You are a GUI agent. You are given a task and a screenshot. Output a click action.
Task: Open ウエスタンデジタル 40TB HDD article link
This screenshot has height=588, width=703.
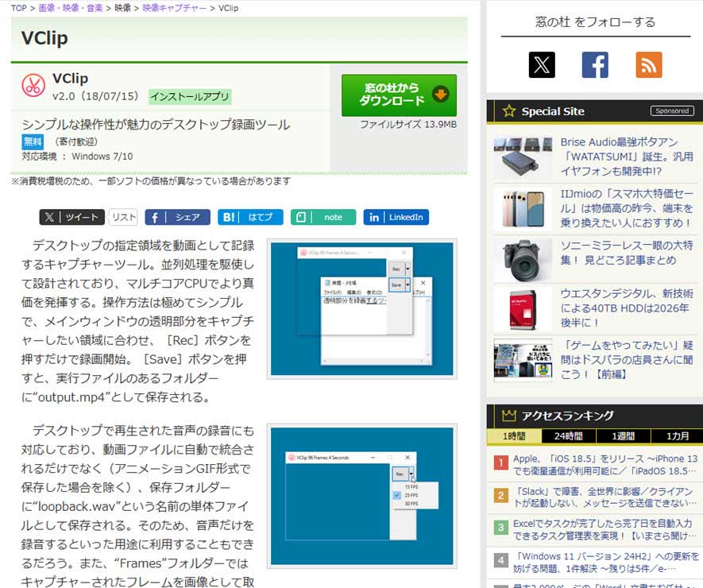[627, 308]
